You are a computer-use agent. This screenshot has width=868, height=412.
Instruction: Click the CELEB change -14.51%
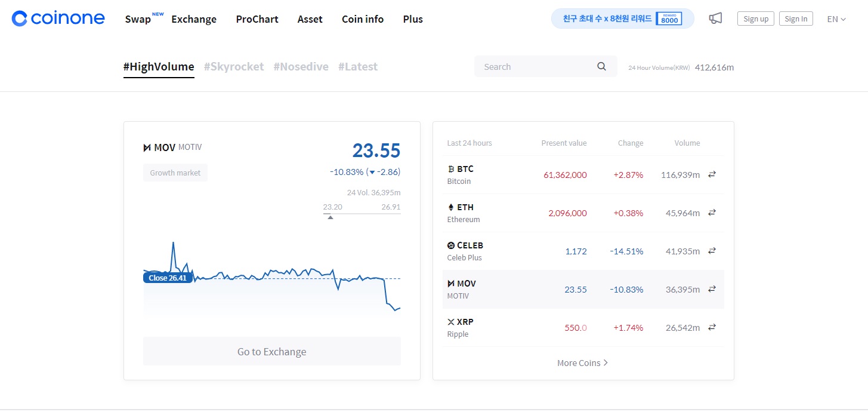point(626,251)
